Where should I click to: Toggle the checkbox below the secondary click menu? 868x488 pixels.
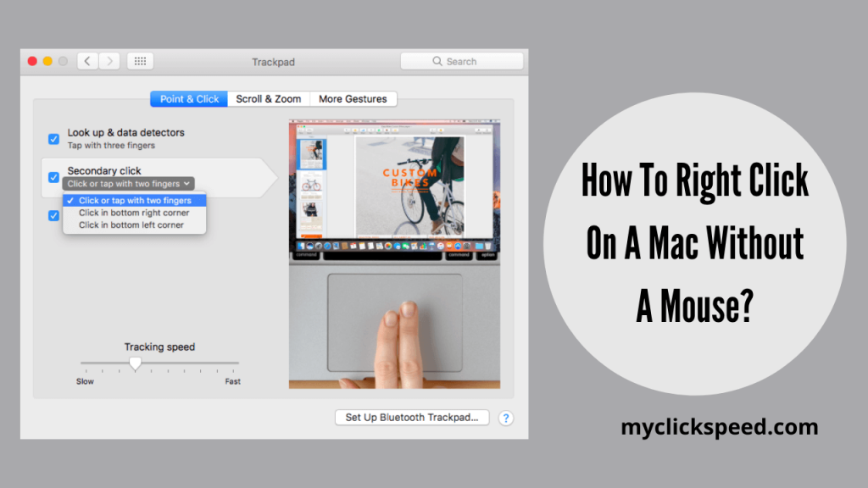tap(54, 215)
